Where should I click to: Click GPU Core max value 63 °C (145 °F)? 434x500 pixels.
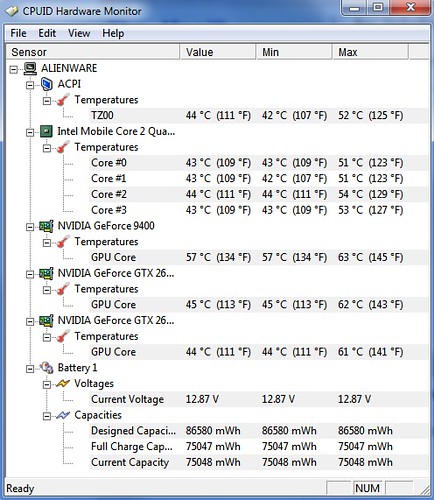click(371, 258)
